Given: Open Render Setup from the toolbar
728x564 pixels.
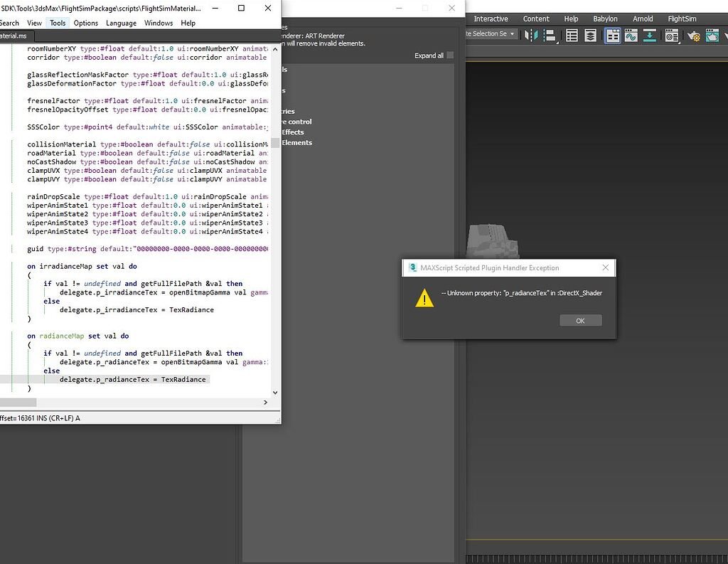Looking at the screenshot, I should 696,36.
